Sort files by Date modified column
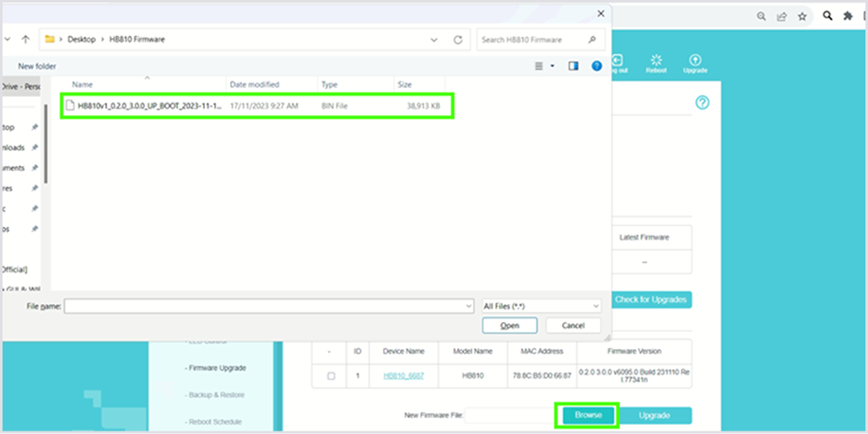Viewport: 868px width, 434px height. point(254,84)
